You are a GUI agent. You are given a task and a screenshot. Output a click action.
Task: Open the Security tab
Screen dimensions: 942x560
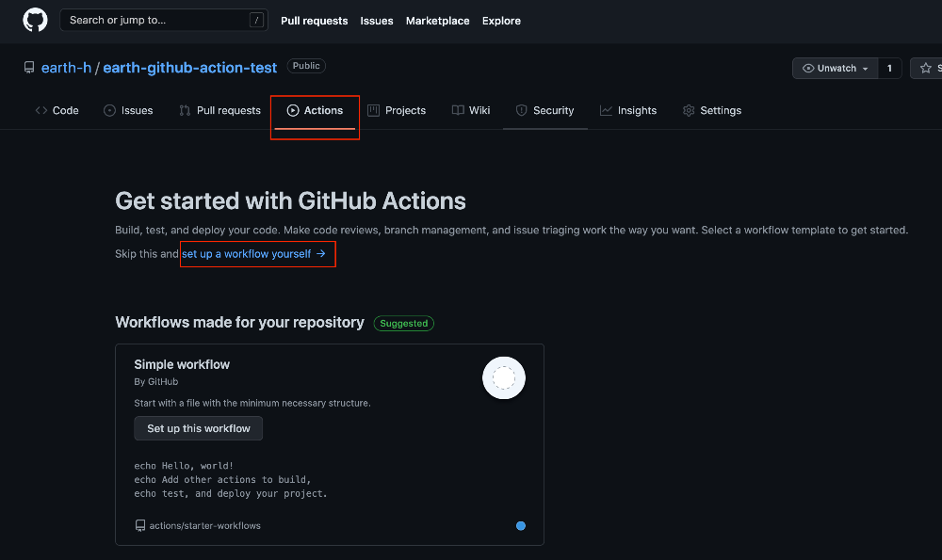click(x=544, y=110)
